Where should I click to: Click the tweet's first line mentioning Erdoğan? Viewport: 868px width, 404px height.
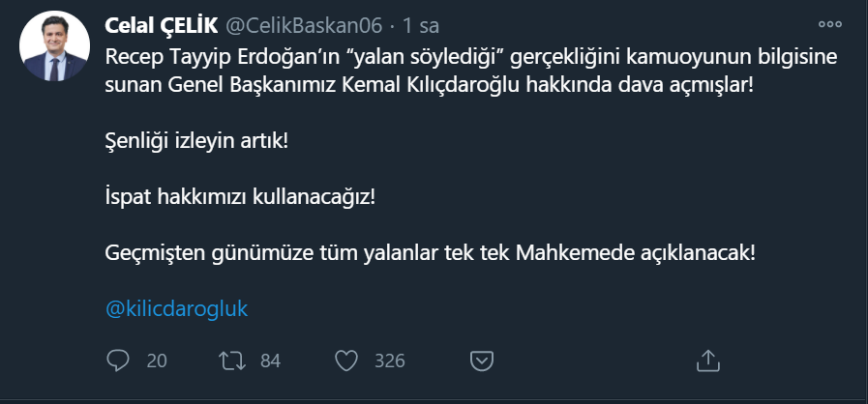471,55
